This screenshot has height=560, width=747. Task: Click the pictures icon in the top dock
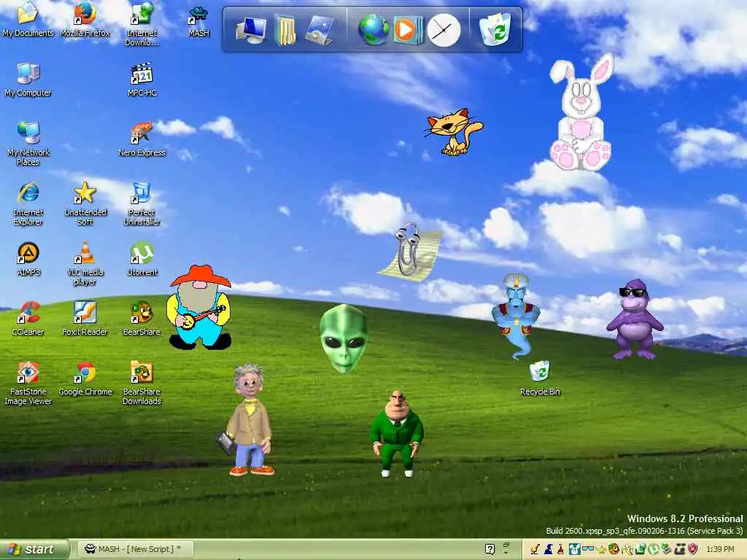coord(318,29)
